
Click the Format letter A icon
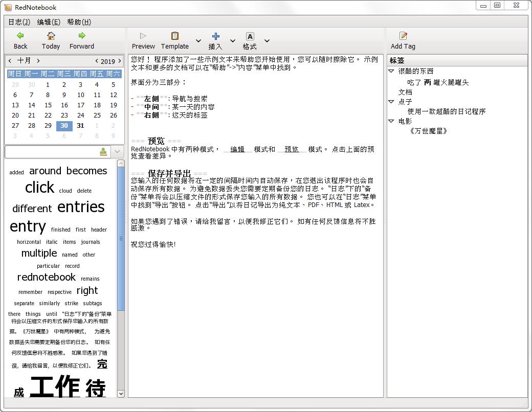pos(250,36)
